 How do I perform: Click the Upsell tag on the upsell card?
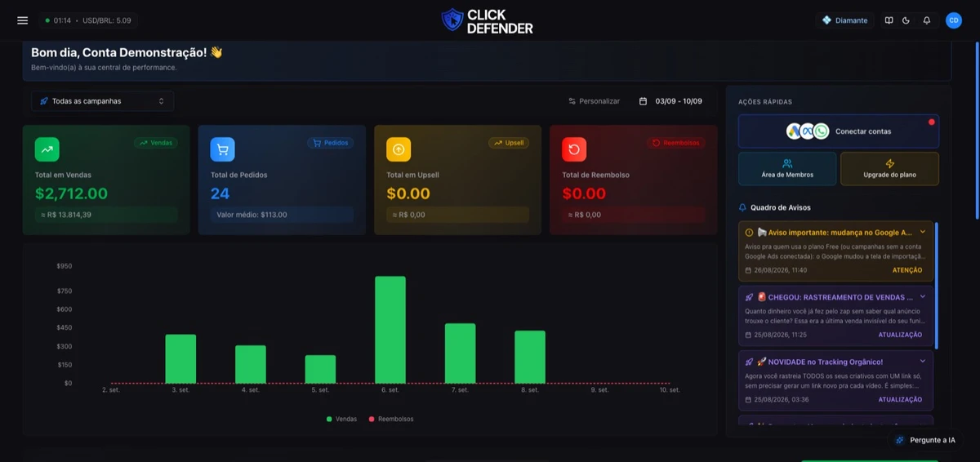click(509, 143)
